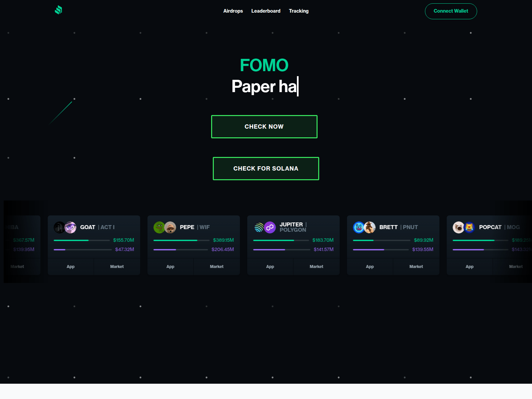
Task: Click the green progress bar on the GOAT card
Action: (81, 240)
